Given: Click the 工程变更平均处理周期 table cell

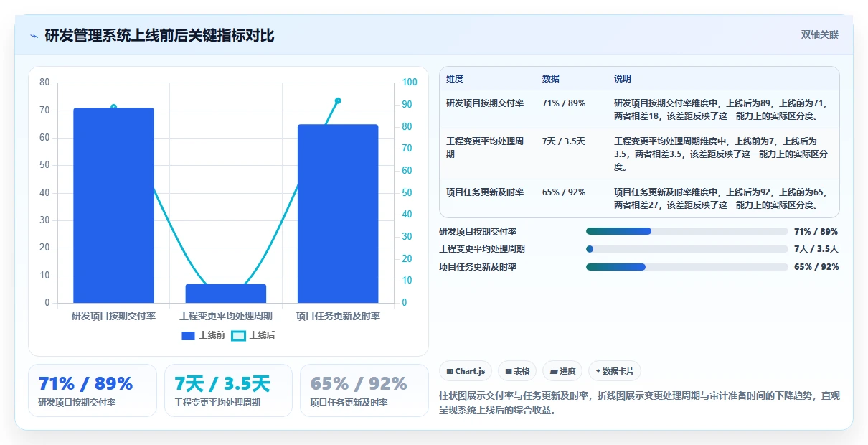Looking at the screenshot, I should pos(485,147).
